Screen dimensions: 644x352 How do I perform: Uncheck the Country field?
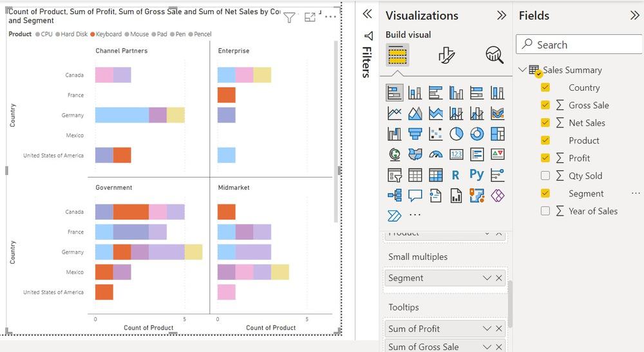(545, 88)
